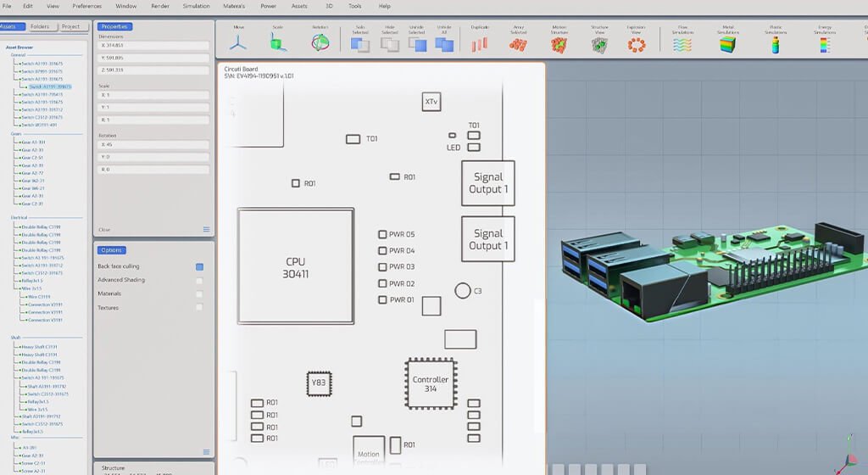Click the Dimensions X field 314.853
This screenshot has height=475, width=868.
click(x=153, y=46)
